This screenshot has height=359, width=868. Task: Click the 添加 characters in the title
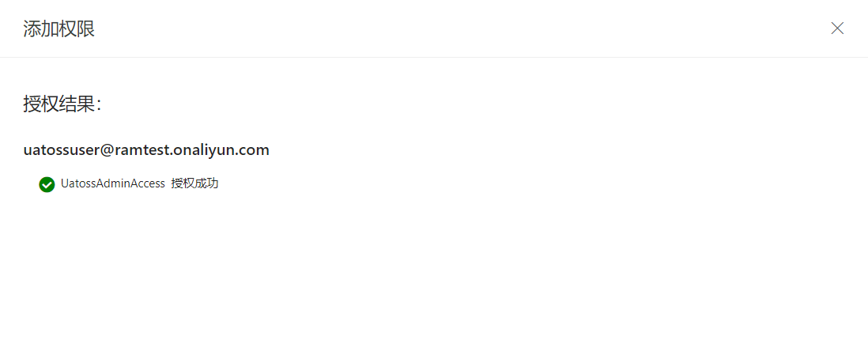[41, 28]
